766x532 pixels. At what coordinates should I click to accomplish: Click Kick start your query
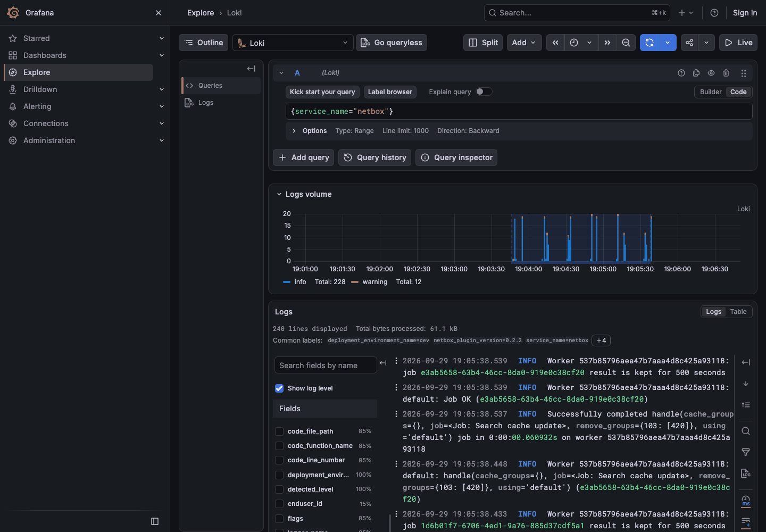pyautogui.click(x=322, y=92)
